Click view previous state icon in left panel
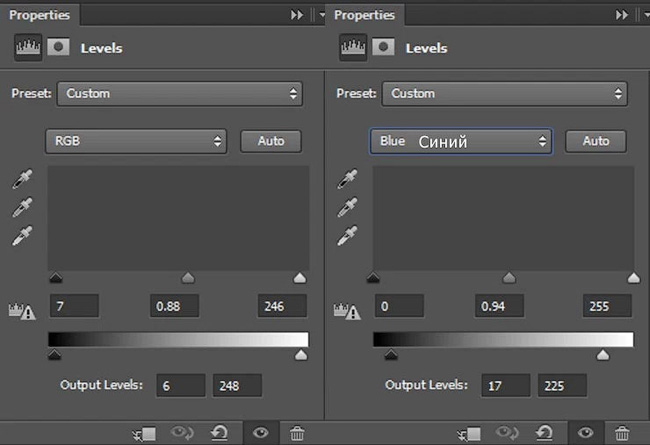Image resolution: width=650 pixels, height=445 pixels. point(182,433)
